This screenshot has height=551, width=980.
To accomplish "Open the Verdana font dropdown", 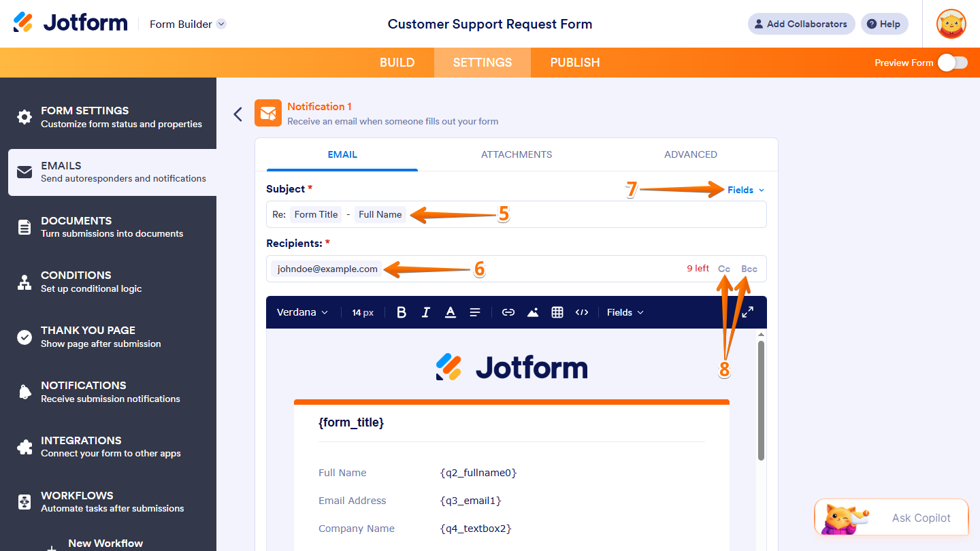I will pyautogui.click(x=302, y=312).
